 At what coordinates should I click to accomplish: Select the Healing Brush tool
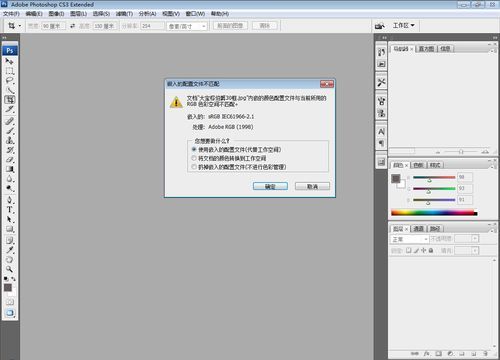click(9, 121)
